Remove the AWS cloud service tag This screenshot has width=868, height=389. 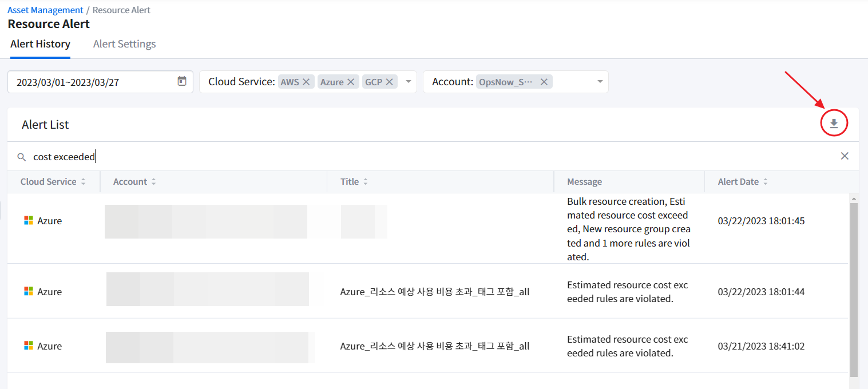tap(306, 82)
